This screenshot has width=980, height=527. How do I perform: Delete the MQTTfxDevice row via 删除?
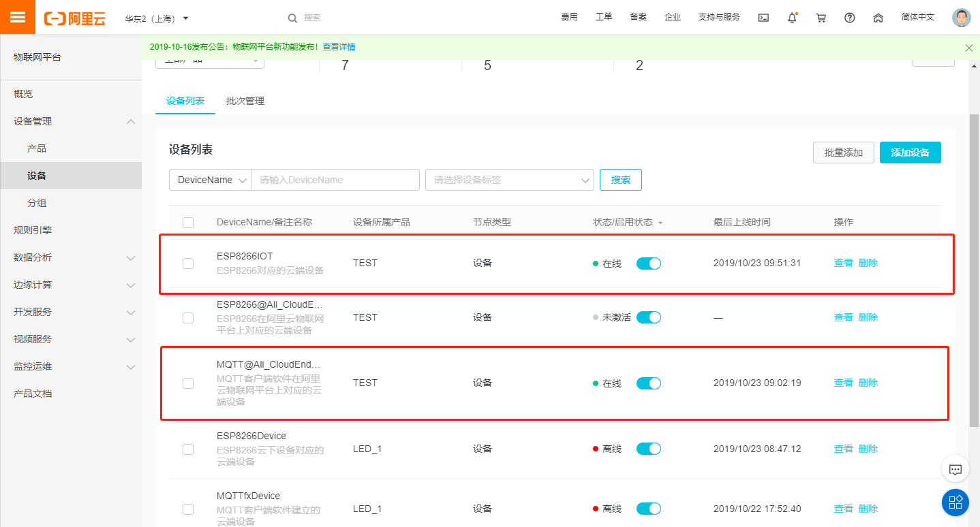(x=868, y=509)
